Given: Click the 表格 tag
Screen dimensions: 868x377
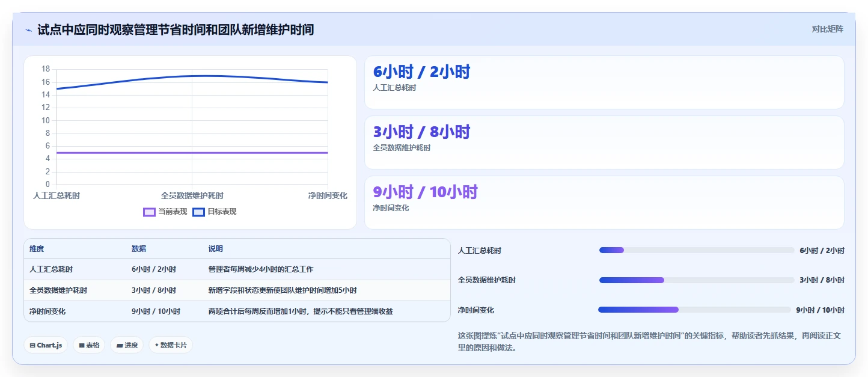Looking at the screenshot, I should [x=89, y=345].
